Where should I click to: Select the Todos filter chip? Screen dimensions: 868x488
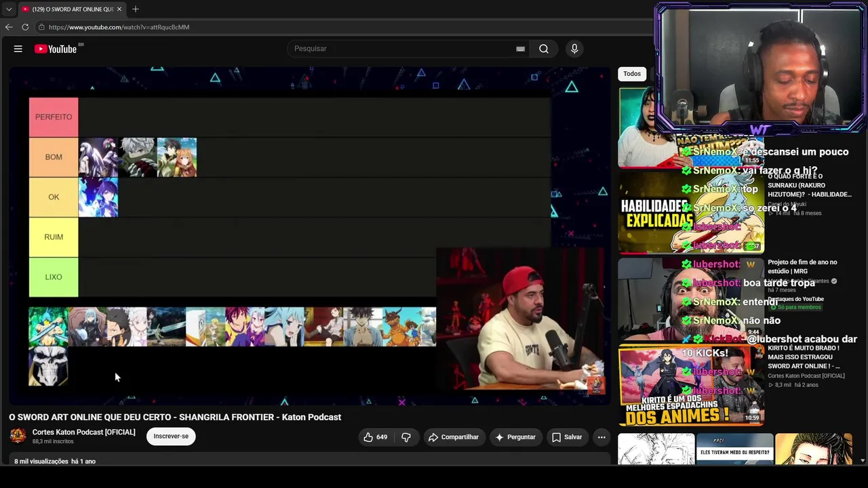tap(632, 74)
